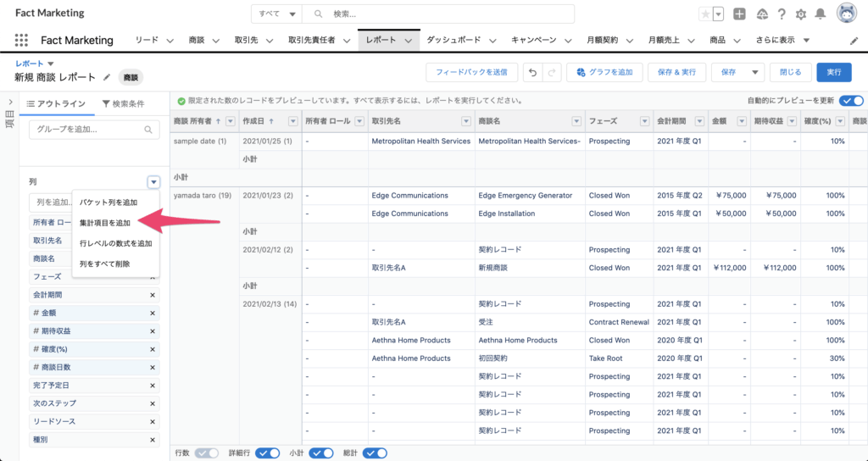
Task: Toggle the 総計 switch
Action: [375, 453]
